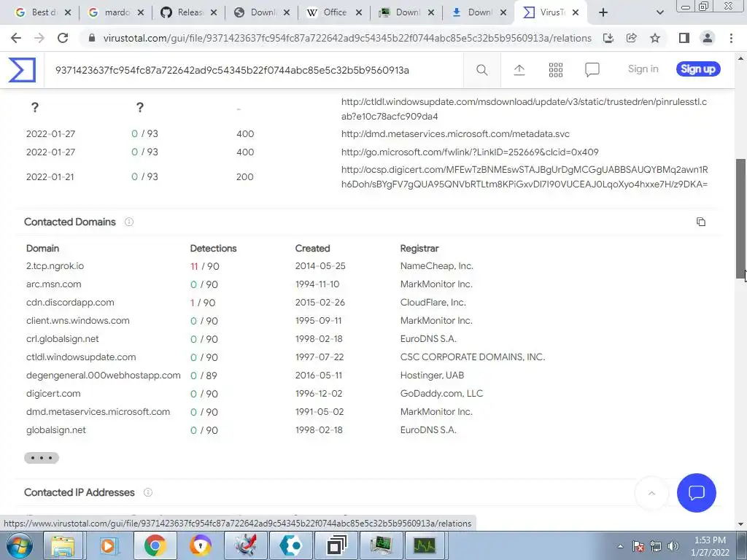Click the Detections column header
This screenshot has width=747, height=560.
[213, 248]
